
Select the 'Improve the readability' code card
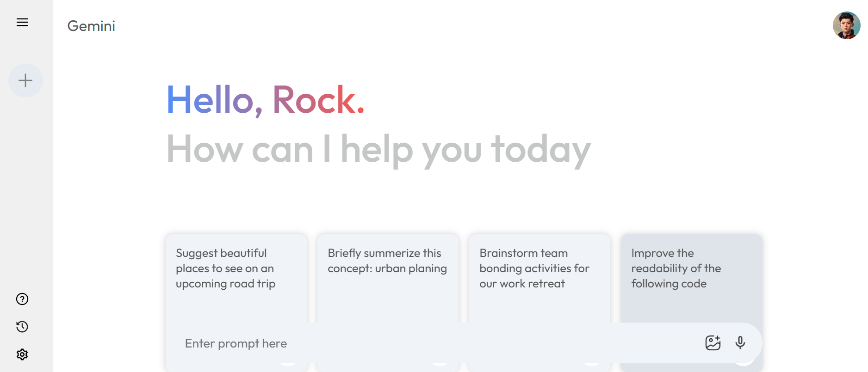691,278
